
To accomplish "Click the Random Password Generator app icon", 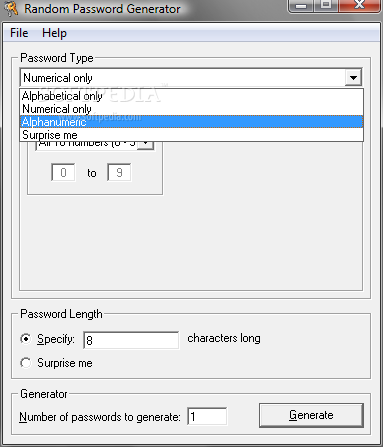I will (11, 8).
